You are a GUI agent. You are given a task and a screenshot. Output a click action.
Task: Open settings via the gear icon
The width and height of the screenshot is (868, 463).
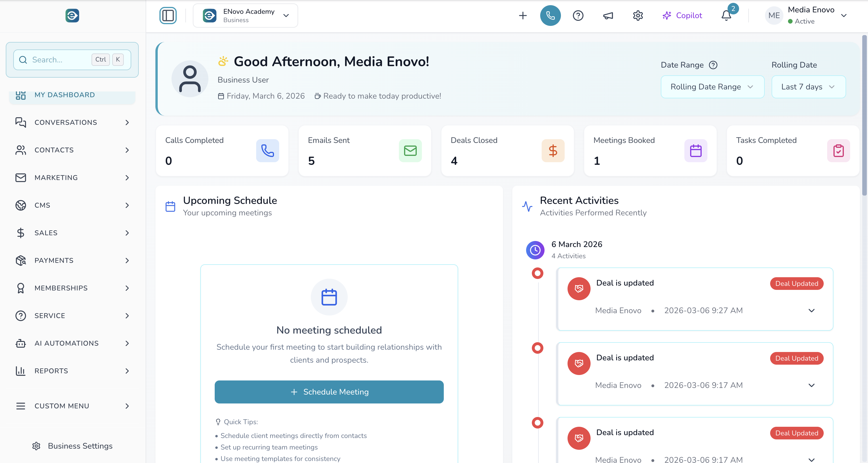tap(637, 16)
